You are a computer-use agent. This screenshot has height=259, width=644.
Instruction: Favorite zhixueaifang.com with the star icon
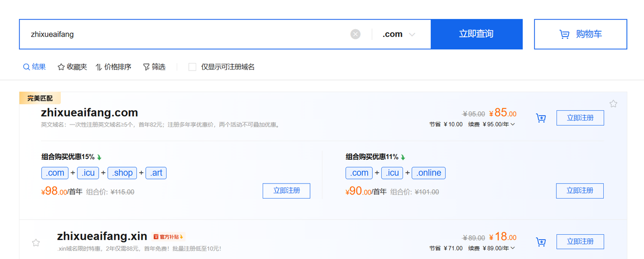[613, 104]
